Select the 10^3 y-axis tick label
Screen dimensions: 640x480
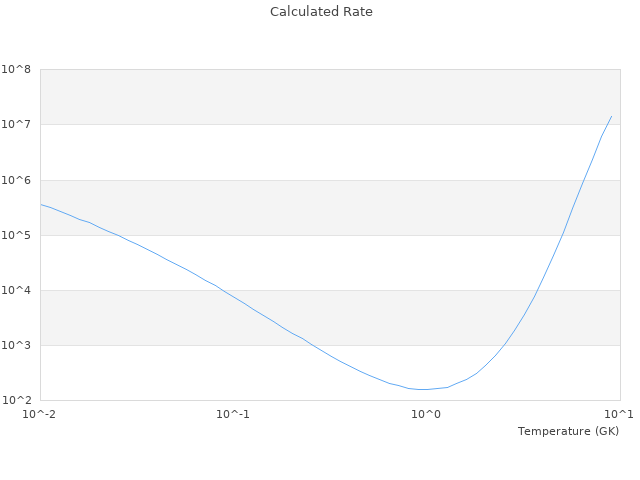tap(16, 345)
